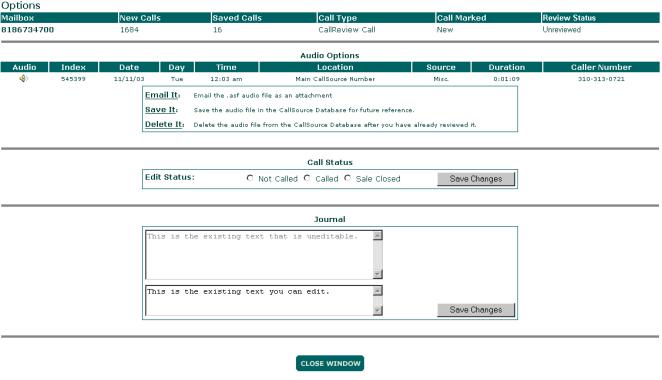Image resolution: width=662 pixels, height=380 pixels.
Task: Save Changes for the Journal
Action: click(x=476, y=310)
